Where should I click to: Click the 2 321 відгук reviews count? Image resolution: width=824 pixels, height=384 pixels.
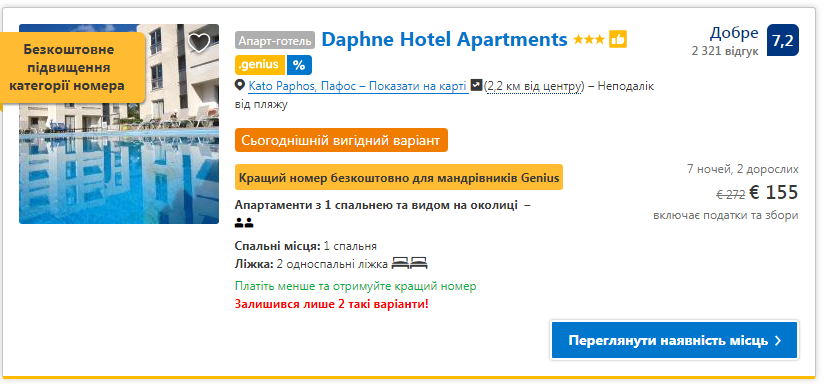pyautogui.click(x=725, y=51)
